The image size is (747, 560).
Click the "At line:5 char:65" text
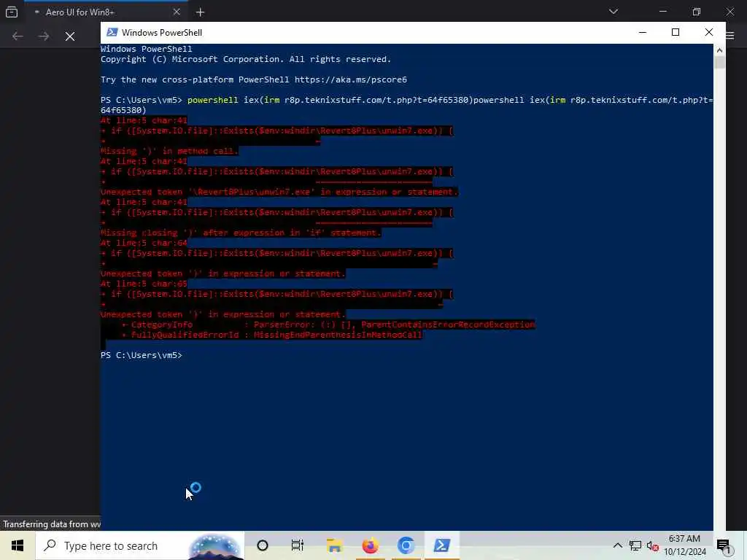pos(144,284)
